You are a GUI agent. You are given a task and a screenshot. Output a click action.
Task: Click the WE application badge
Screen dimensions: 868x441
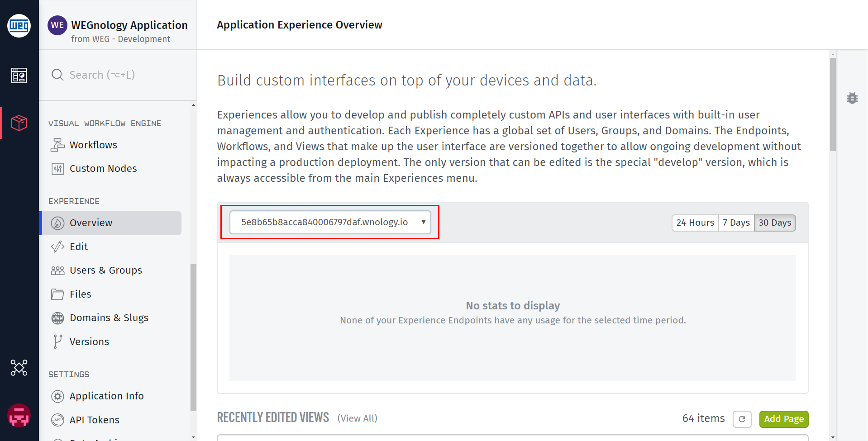click(57, 25)
